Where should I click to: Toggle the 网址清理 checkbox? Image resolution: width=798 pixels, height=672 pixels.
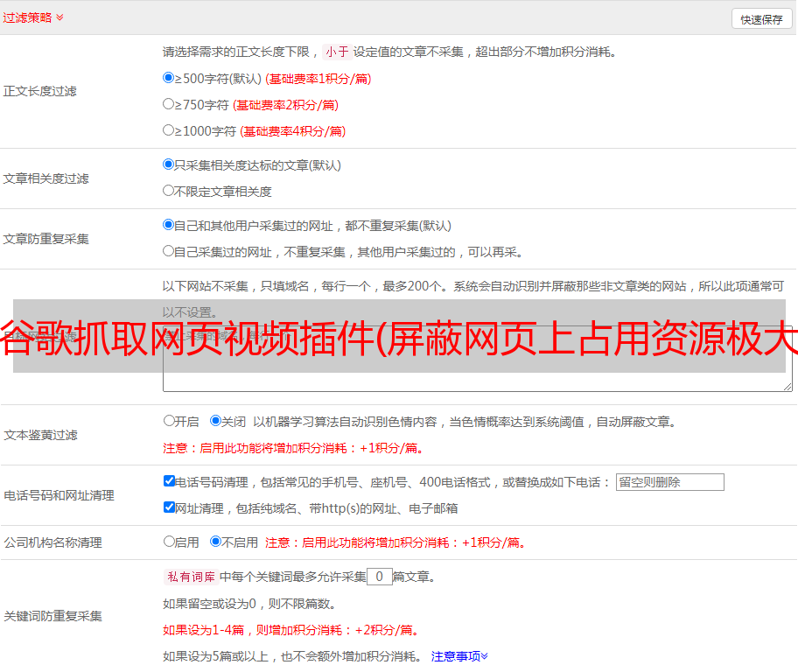coord(170,507)
